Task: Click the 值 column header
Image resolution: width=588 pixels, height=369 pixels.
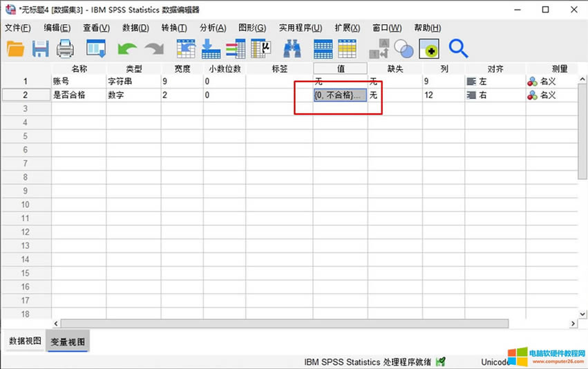Action: 340,68
